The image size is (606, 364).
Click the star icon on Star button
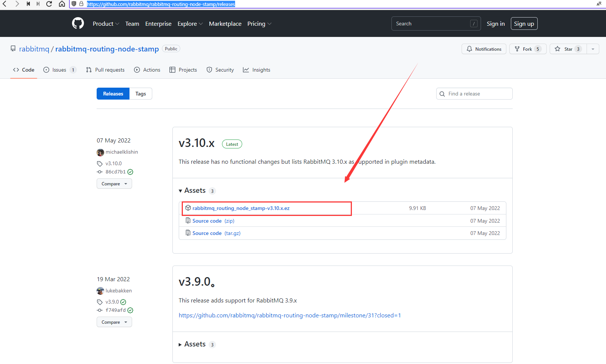point(557,49)
